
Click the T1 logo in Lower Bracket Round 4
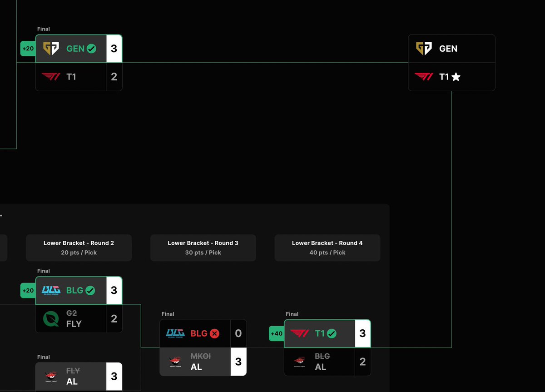point(299,333)
